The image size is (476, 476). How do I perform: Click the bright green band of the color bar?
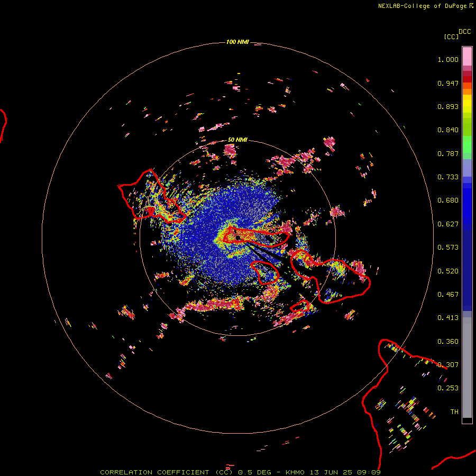pyautogui.click(x=467, y=144)
